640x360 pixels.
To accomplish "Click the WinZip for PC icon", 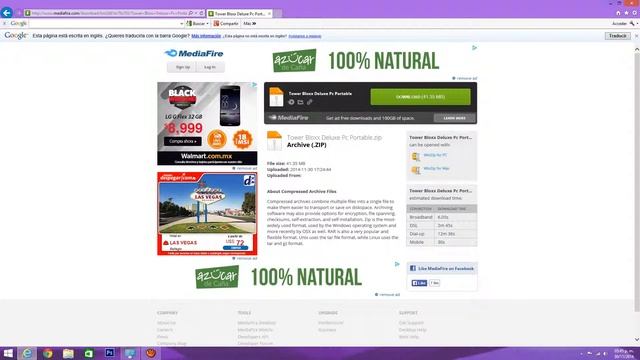I will [415, 156].
